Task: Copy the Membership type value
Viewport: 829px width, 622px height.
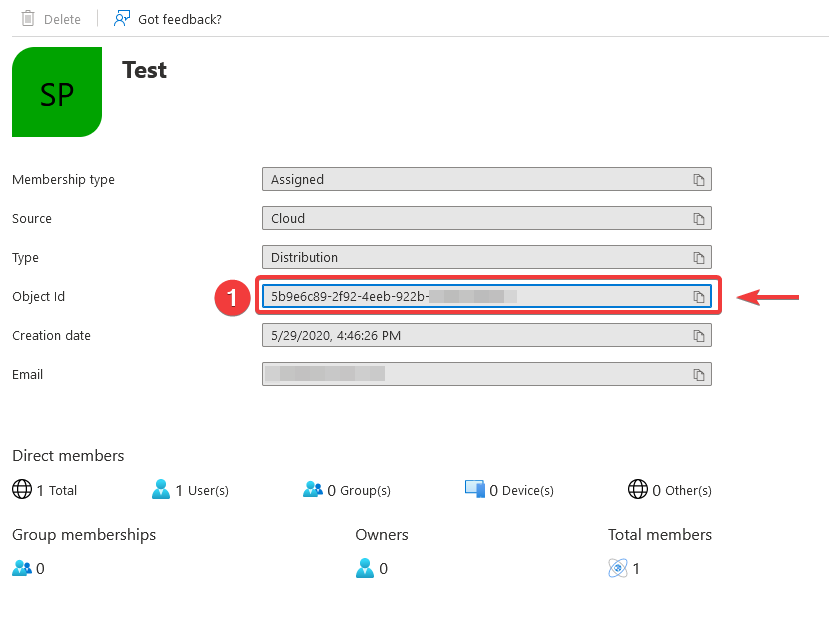Action: tap(699, 180)
